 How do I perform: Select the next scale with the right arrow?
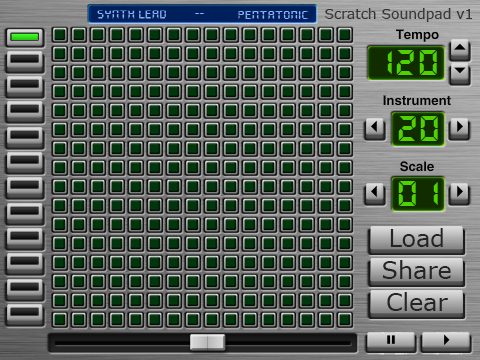[x=459, y=194]
